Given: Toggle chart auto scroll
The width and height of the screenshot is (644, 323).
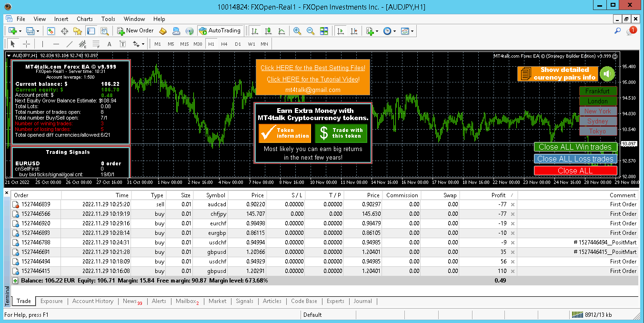Looking at the screenshot, I should [x=340, y=31].
